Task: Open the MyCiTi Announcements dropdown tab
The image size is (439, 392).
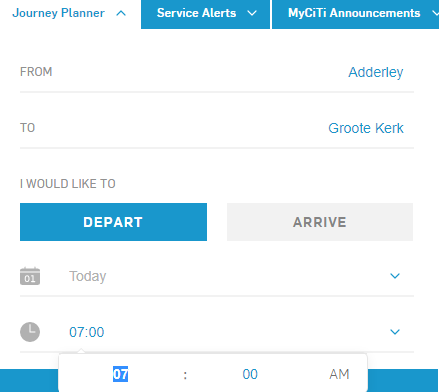Action: [356, 14]
